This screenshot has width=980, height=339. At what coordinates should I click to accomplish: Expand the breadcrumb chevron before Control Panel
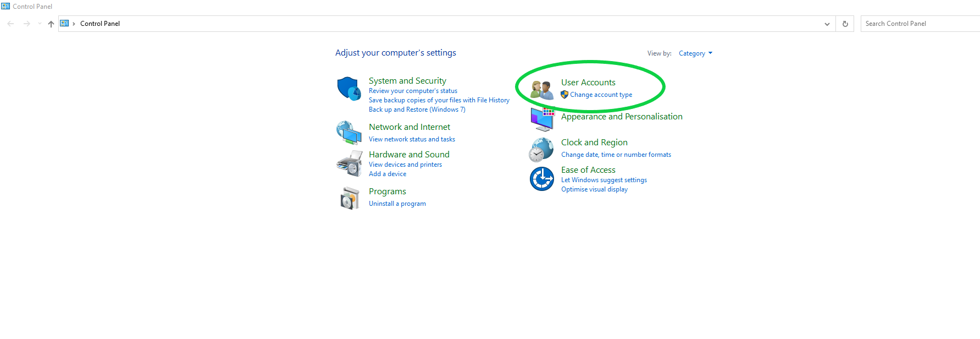point(74,24)
